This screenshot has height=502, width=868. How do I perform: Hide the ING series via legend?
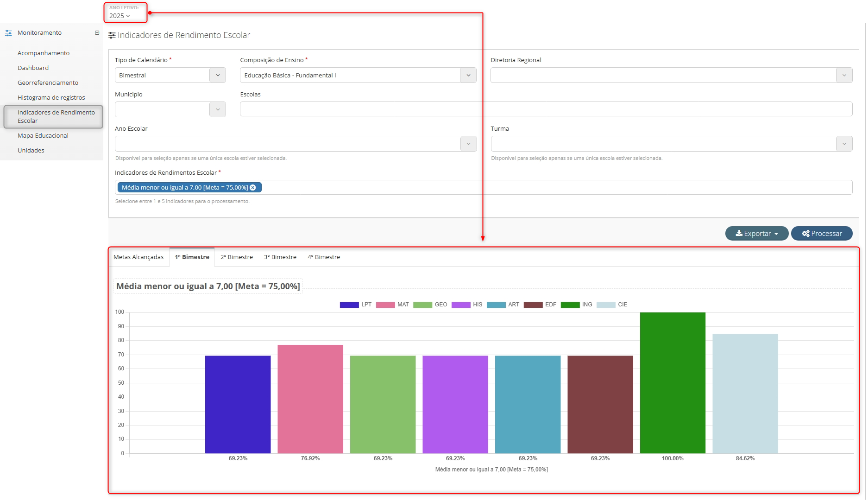click(x=576, y=305)
